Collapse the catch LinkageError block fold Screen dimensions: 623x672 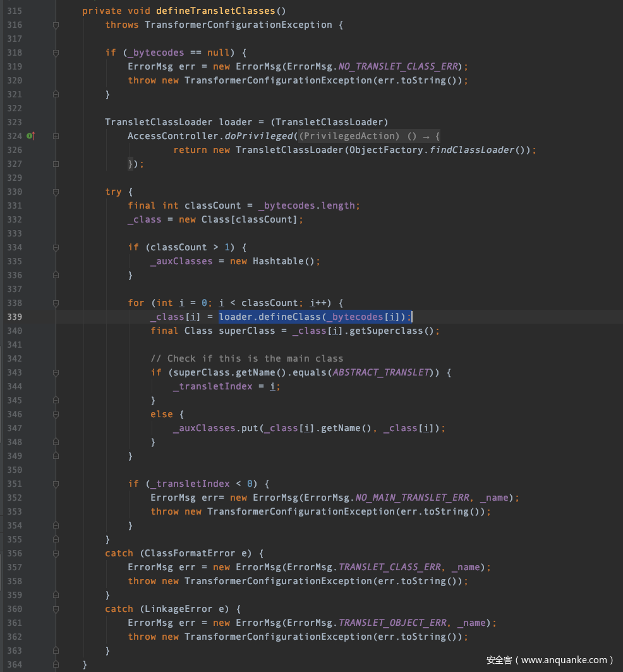(x=55, y=609)
